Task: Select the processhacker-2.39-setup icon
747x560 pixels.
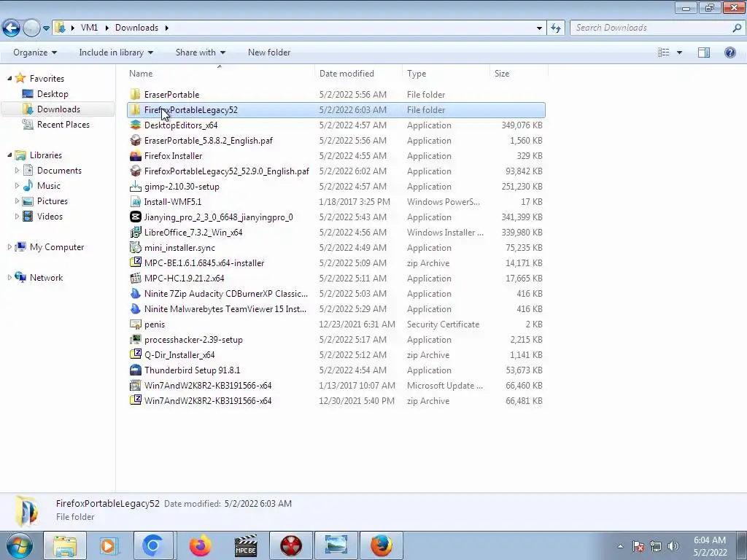Action: pyautogui.click(x=135, y=339)
